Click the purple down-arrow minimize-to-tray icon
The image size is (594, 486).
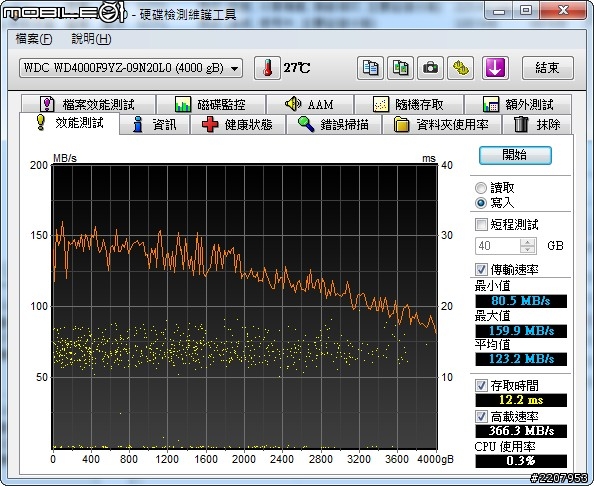495,68
